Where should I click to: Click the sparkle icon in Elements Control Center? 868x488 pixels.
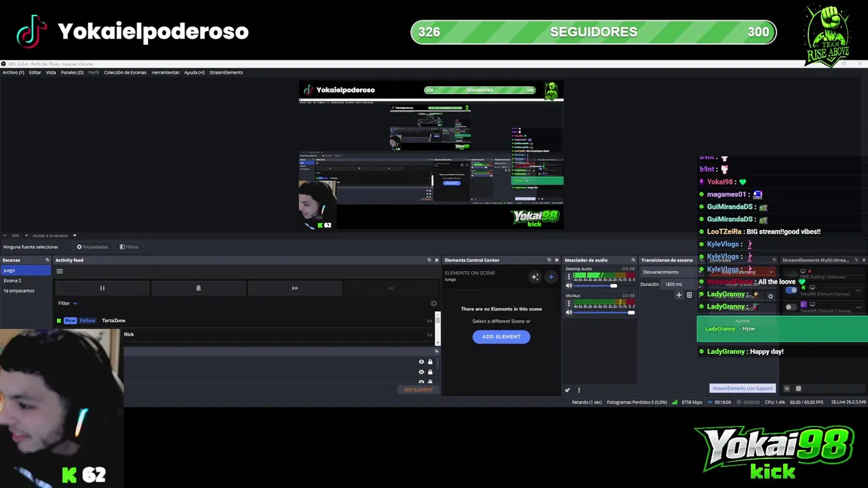tap(535, 277)
